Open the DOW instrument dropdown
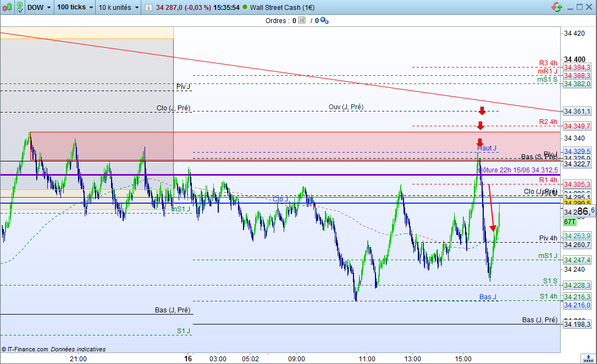Image resolution: width=597 pixels, height=364 pixels. click(39, 7)
